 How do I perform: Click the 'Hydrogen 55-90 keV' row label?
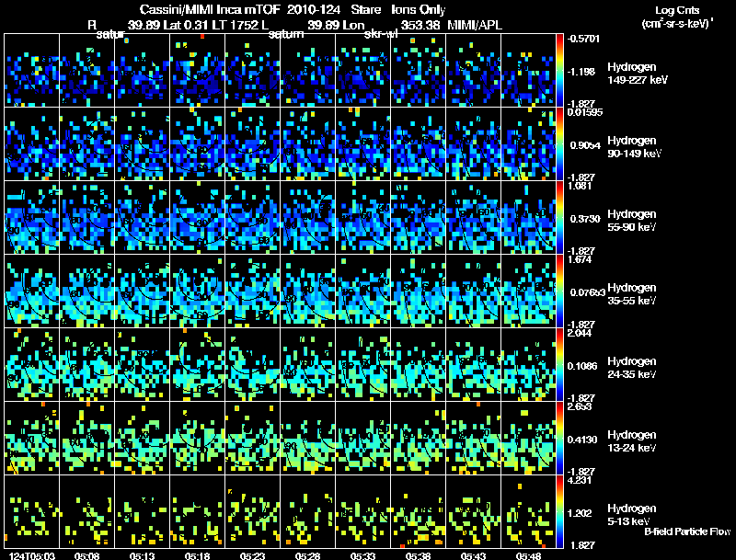(x=632, y=221)
